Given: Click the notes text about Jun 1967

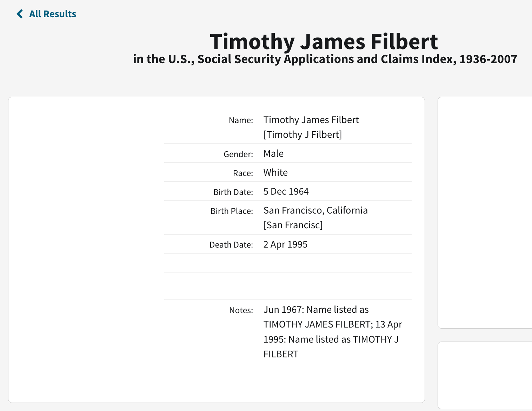Looking at the screenshot, I should click(333, 332).
